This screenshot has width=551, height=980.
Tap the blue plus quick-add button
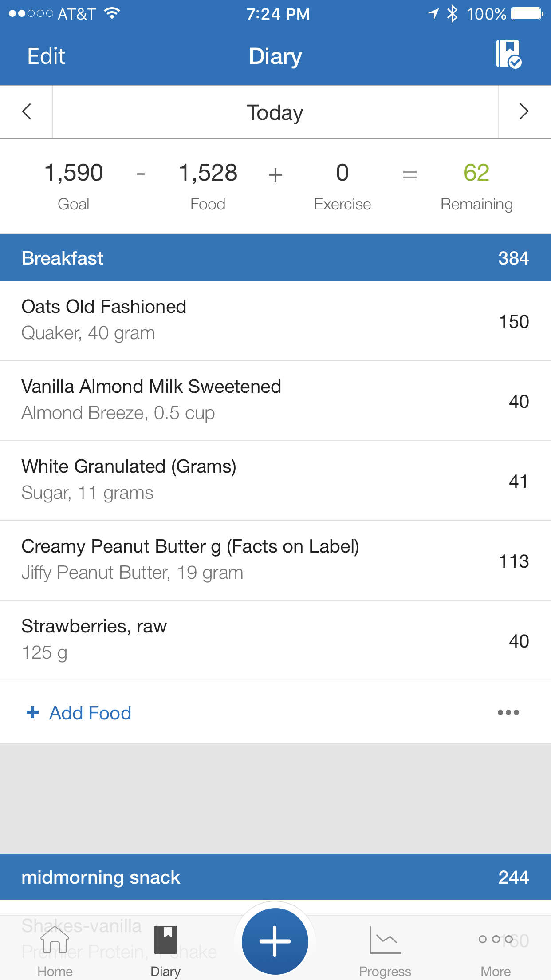(x=275, y=941)
